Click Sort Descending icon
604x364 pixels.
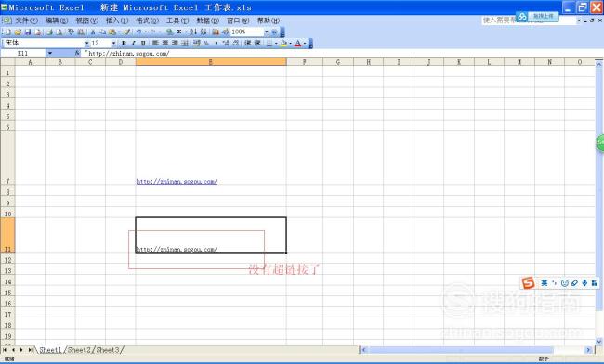point(204,32)
